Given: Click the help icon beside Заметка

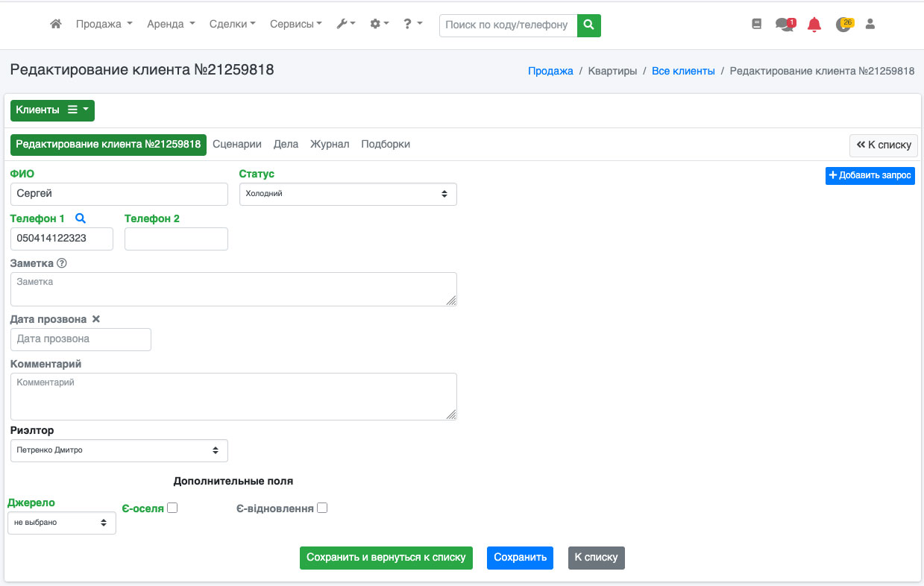Looking at the screenshot, I should (x=62, y=263).
